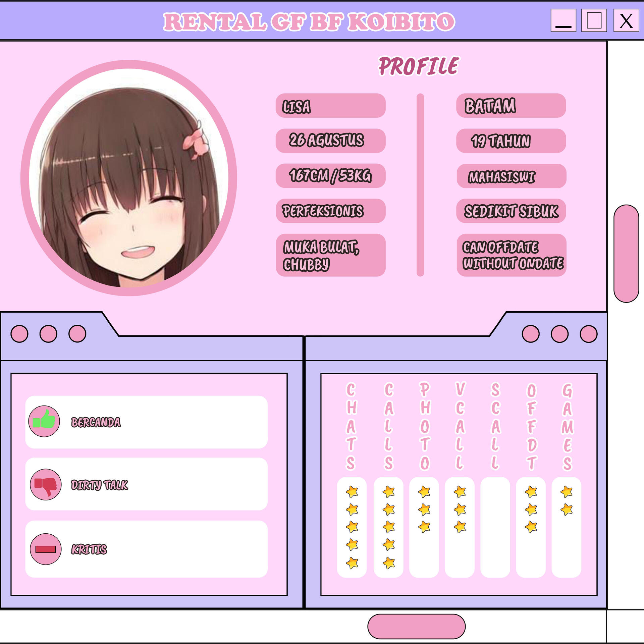The image size is (644, 644).
Task: Click the Rental GF BF Koibito title
Action: pyautogui.click(x=309, y=22)
